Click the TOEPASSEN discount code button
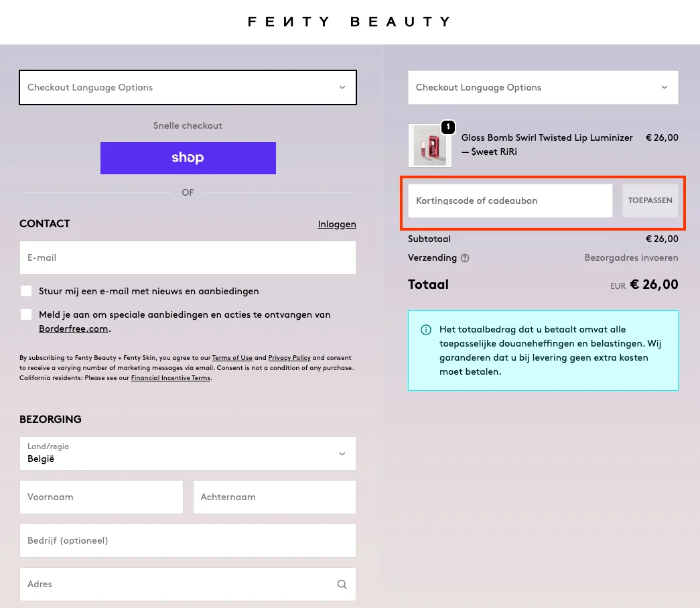The width and height of the screenshot is (700, 608). 650,200
